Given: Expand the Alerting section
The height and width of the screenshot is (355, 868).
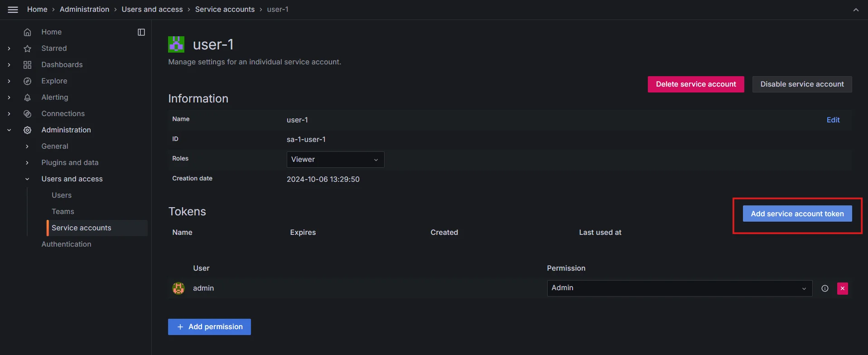Looking at the screenshot, I should [x=9, y=97].
